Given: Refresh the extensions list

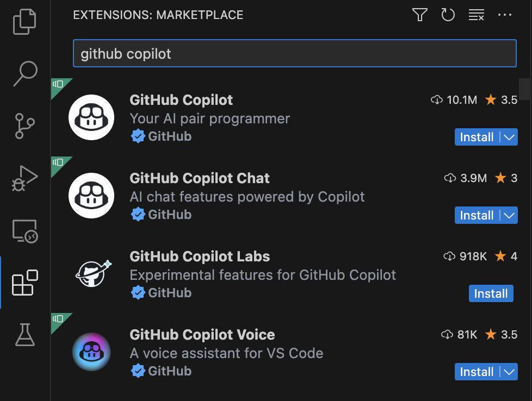Looking at the screenshot, I should coord(448,15).
